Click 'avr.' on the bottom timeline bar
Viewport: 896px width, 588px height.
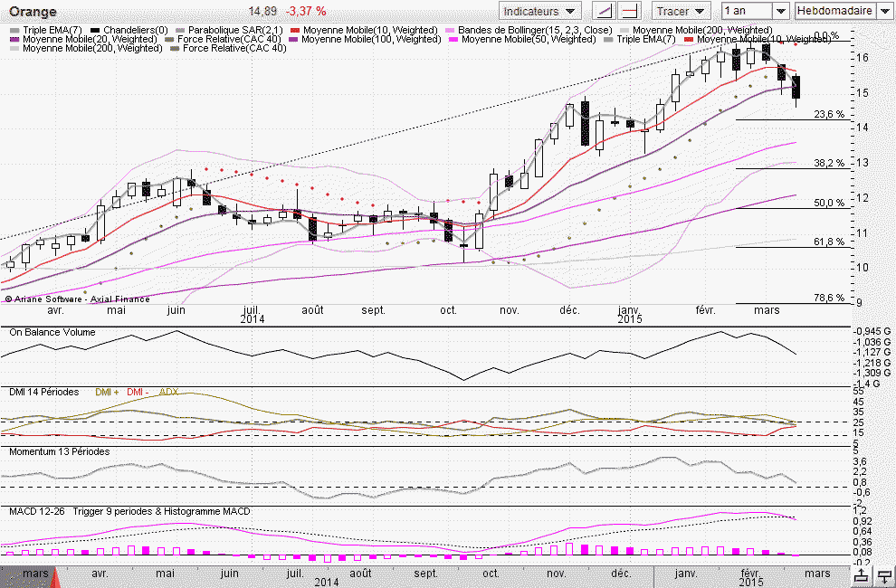point(100,574)
